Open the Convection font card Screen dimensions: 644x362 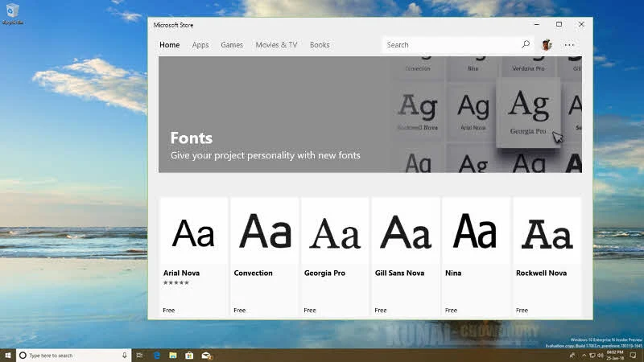click(264, 257)
